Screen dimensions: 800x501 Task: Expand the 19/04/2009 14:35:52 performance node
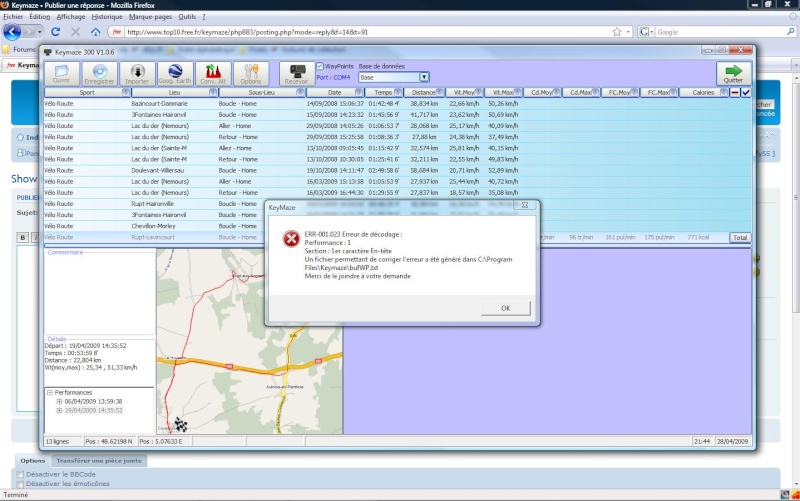point(59,410)
